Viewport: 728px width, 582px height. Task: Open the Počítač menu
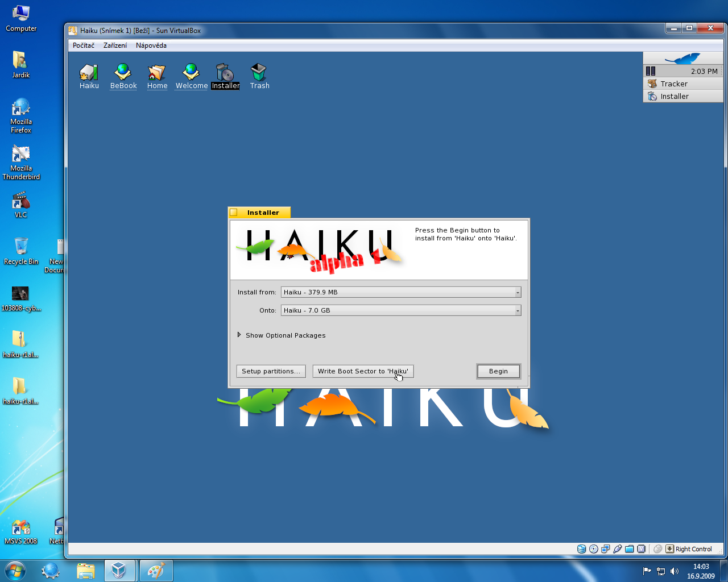point(84,45)
